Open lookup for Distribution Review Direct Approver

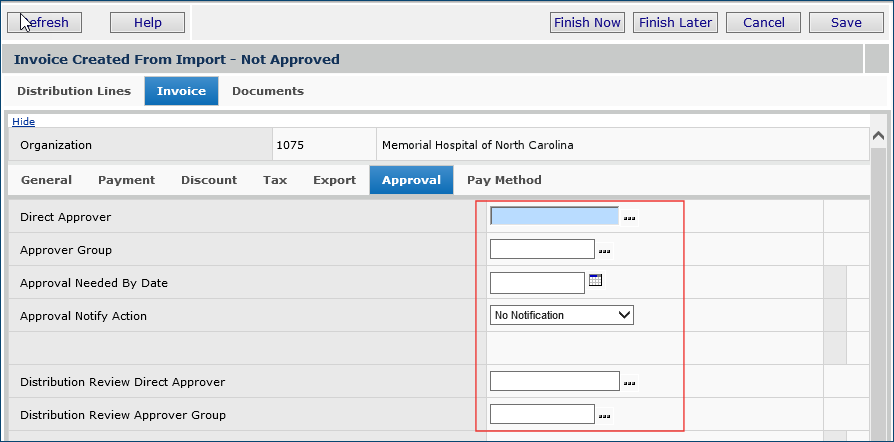pyautogui.click(x=630, y=383)
